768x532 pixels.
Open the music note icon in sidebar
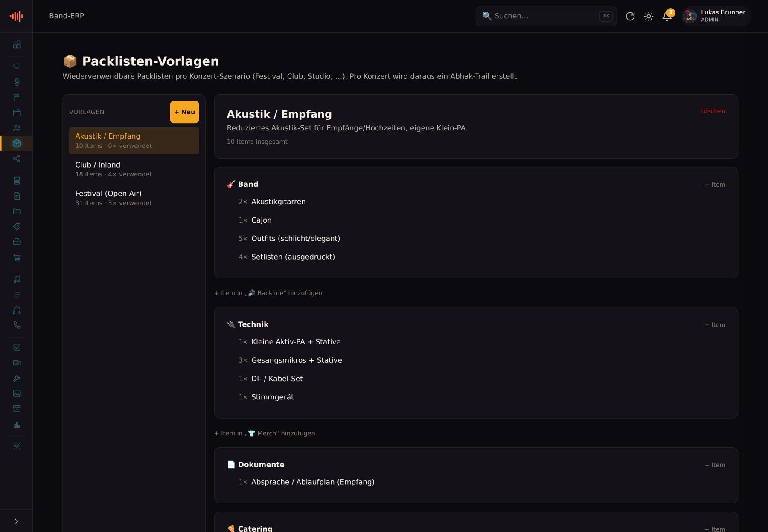pos(17,279)
